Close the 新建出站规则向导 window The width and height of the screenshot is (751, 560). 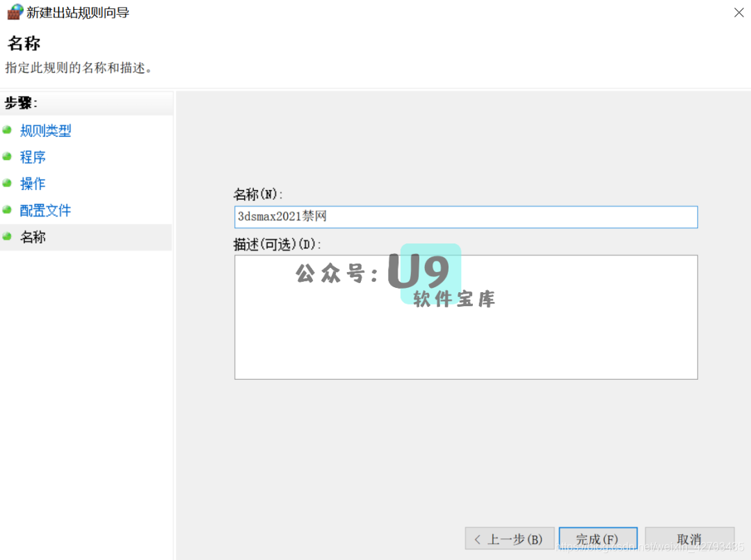point(738,13)
